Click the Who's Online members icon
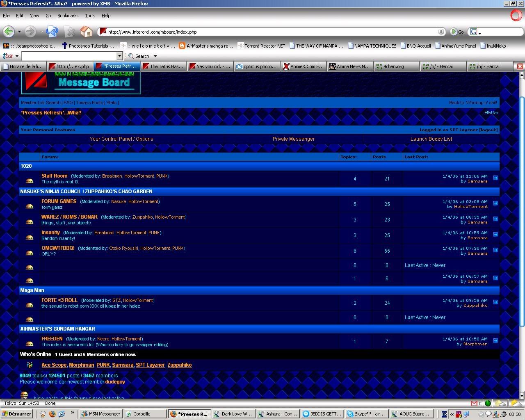 30,365
